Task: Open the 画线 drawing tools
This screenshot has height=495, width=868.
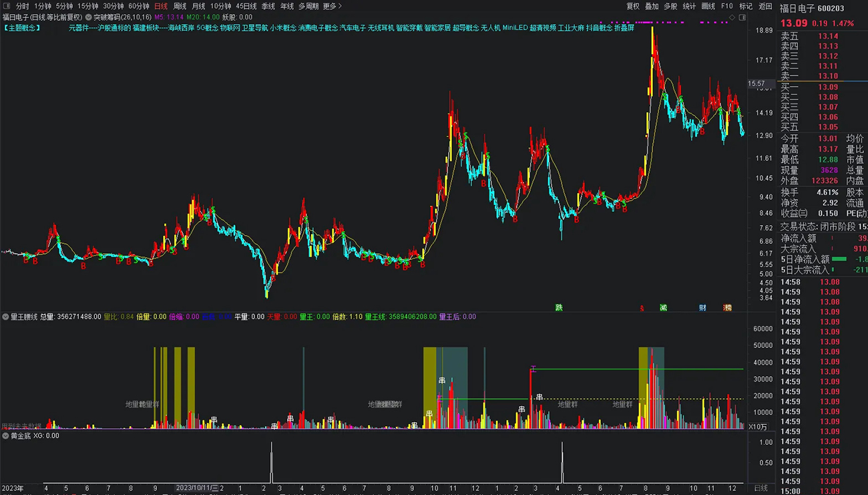Action: click(x=708, y=6)
